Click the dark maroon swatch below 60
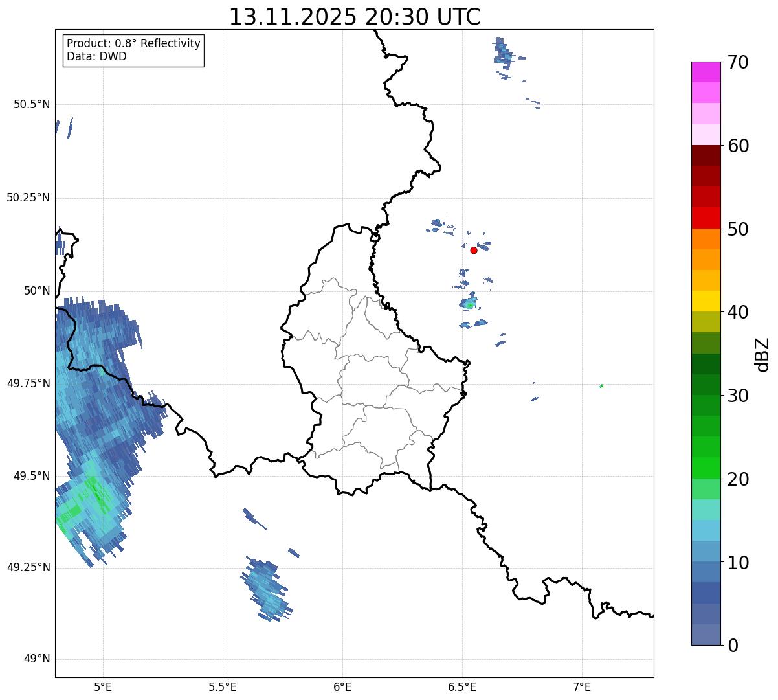Screen dimensions: 778x700 click(706, 155)
